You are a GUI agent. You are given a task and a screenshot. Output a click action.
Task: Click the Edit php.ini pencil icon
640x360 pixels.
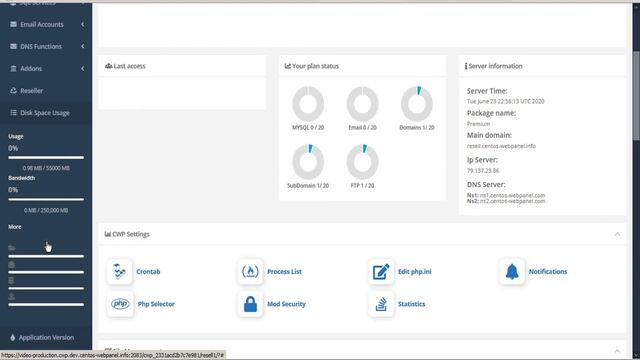click(381, 271)
